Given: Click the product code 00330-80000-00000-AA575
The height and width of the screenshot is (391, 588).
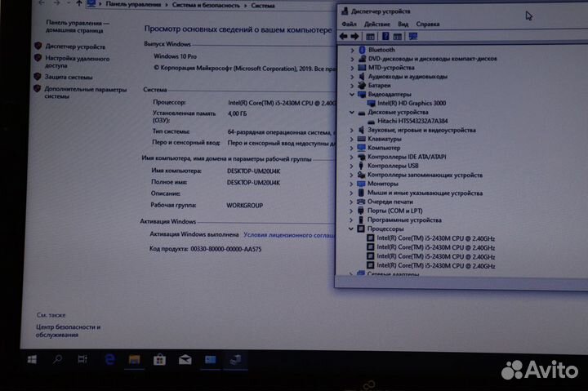Looking at the screenshot, I should (226, 249).
